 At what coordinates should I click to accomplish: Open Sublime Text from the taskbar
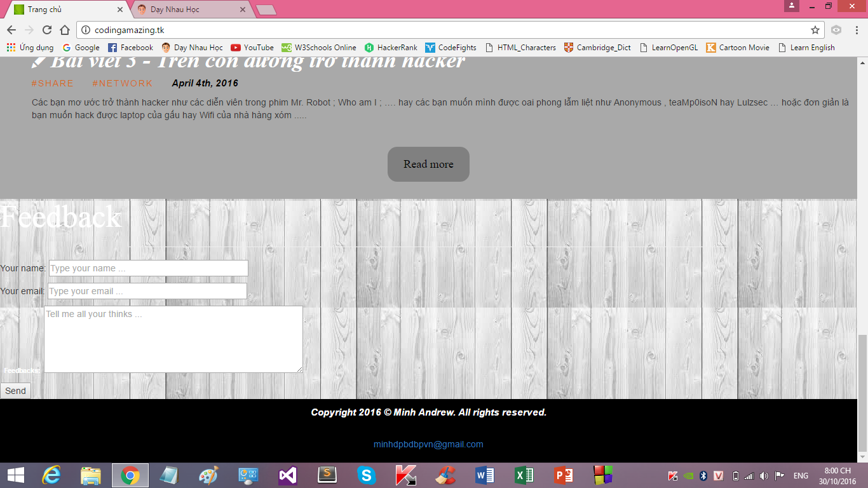[x=327, y=475]
